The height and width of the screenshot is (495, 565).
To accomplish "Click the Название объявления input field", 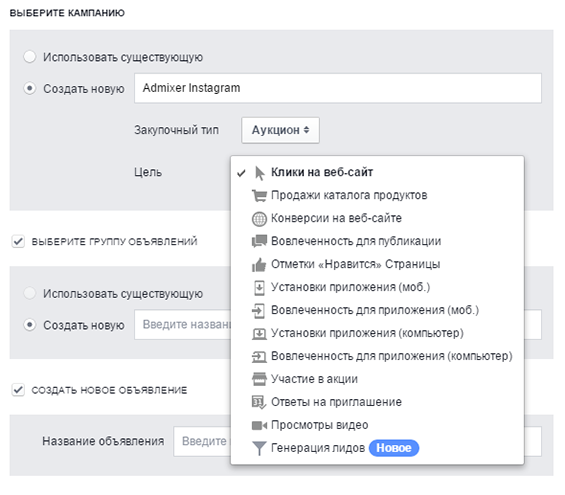I will coord(202,442).
